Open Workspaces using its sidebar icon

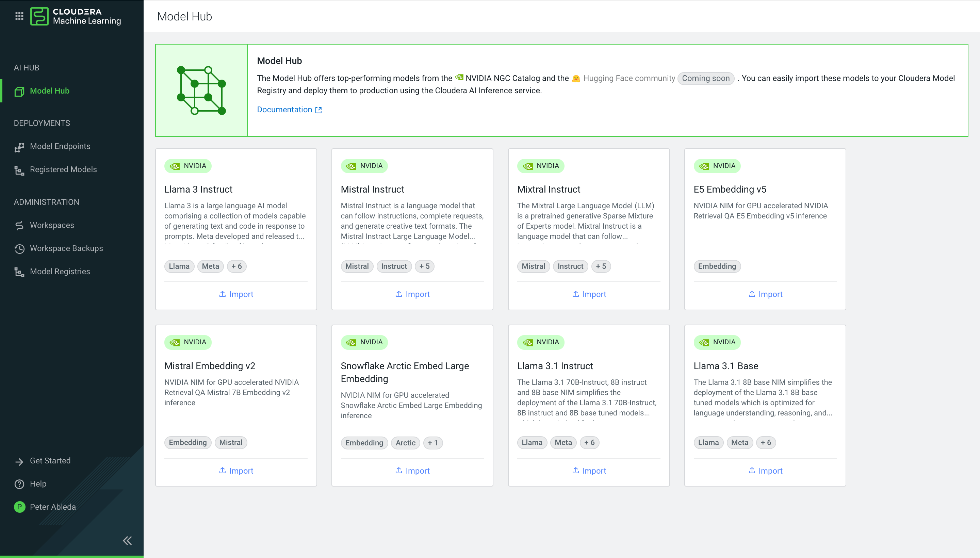(19, 225)
